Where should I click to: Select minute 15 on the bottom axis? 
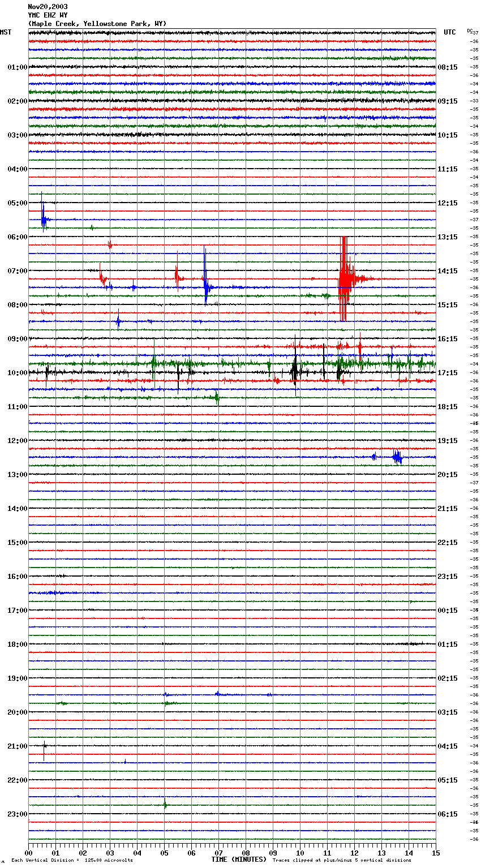tap(436, 853)
